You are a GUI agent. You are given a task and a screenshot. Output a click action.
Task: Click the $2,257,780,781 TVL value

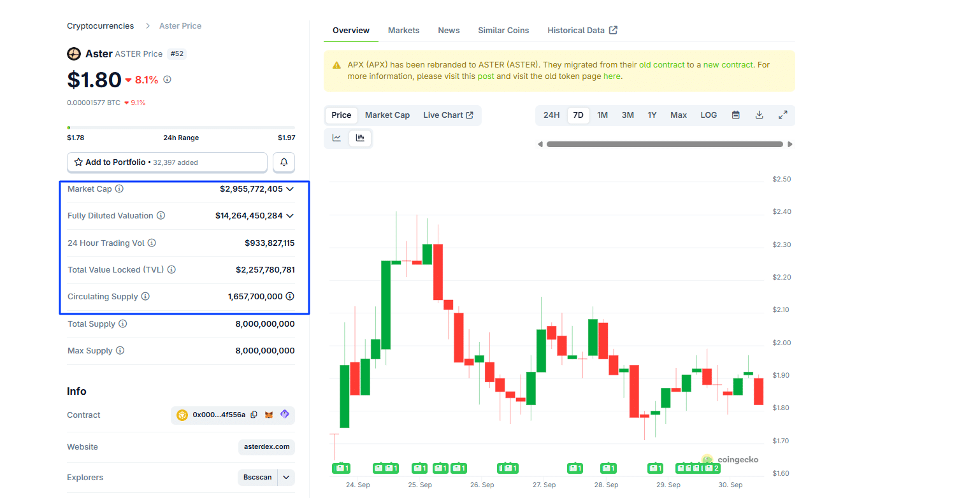(265, 269)
